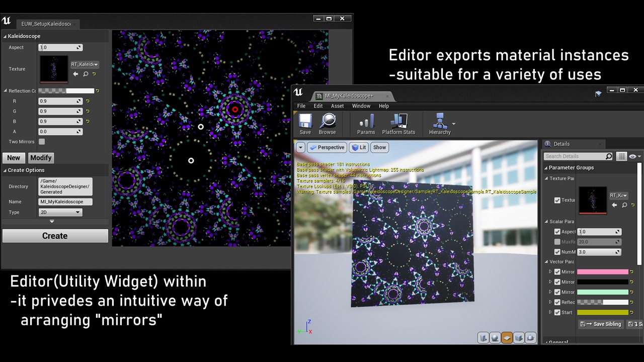644x362 pixels.
Task: Browse to texture asset in Details panel
Action: click(x=624, y=205)
